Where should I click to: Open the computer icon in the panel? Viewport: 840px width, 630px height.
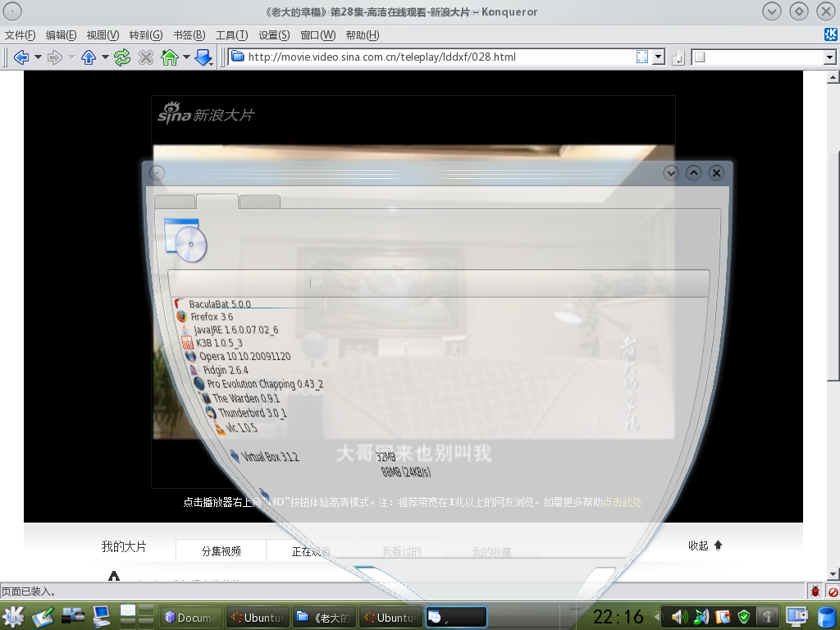point(101,617)
